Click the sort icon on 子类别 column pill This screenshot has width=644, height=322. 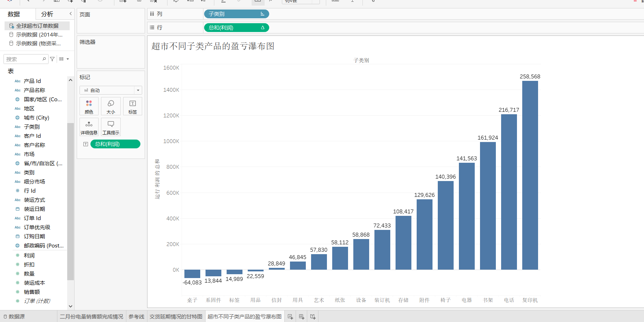click(x=262, y=14)
